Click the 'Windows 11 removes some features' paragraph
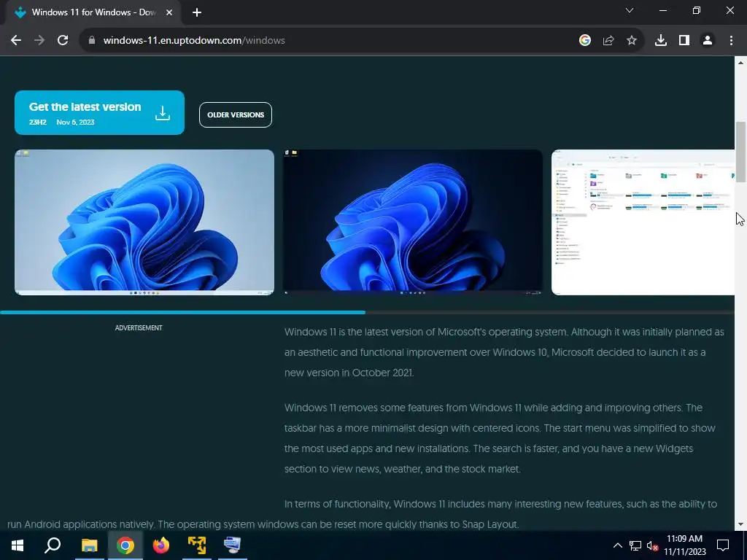The height and width of the screenshot is (560, 747). (x=500, y=438)
